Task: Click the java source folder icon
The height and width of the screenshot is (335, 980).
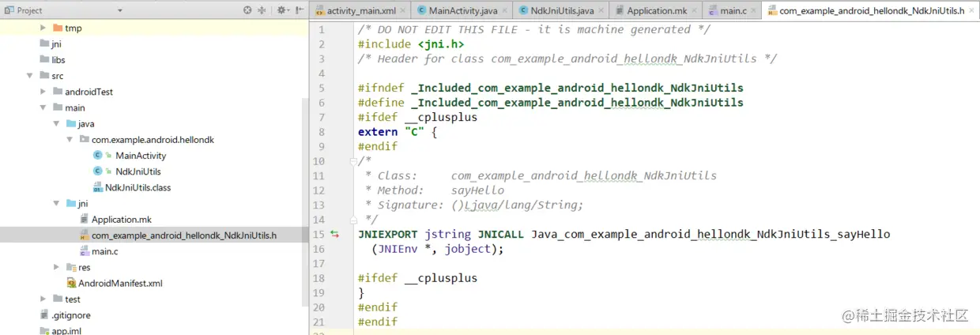Action: (71, 123)
